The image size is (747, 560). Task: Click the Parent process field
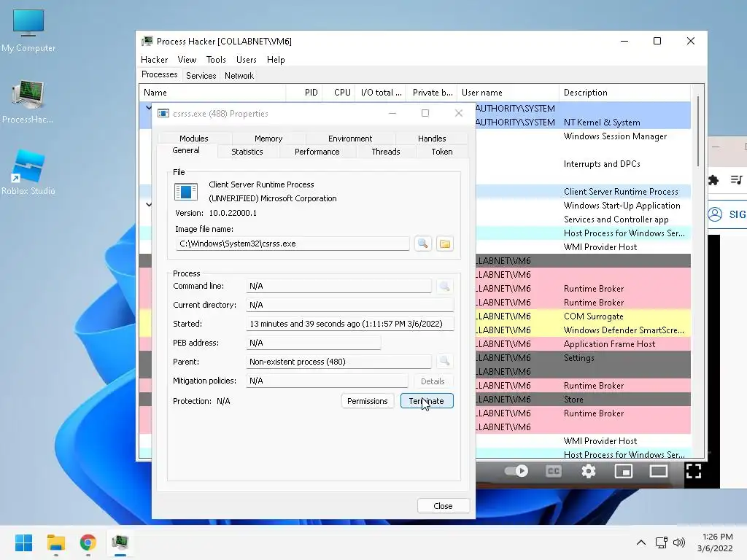click(x=338, y=362)
